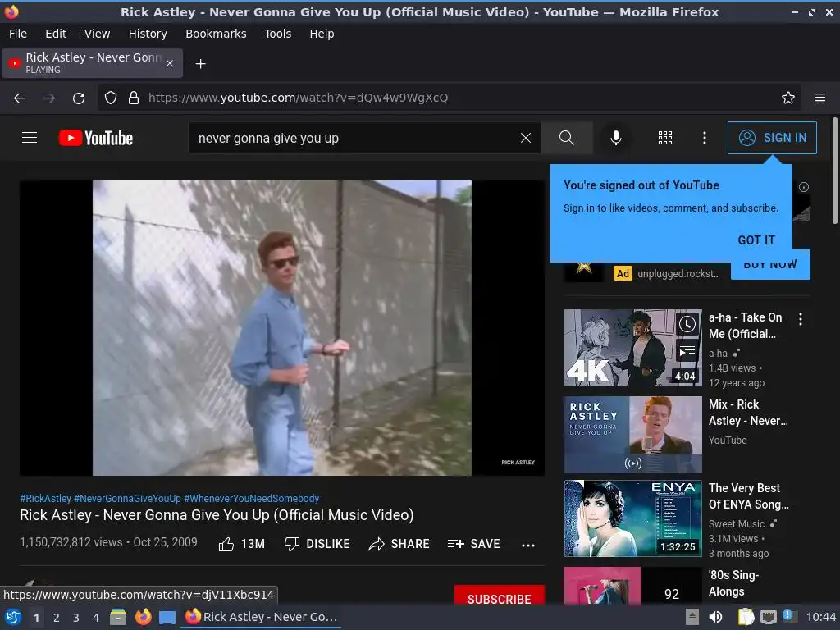Viewport: 840px width, 630px height.
Task: Go to YouTube home via logo
Action: coord(96,138)
